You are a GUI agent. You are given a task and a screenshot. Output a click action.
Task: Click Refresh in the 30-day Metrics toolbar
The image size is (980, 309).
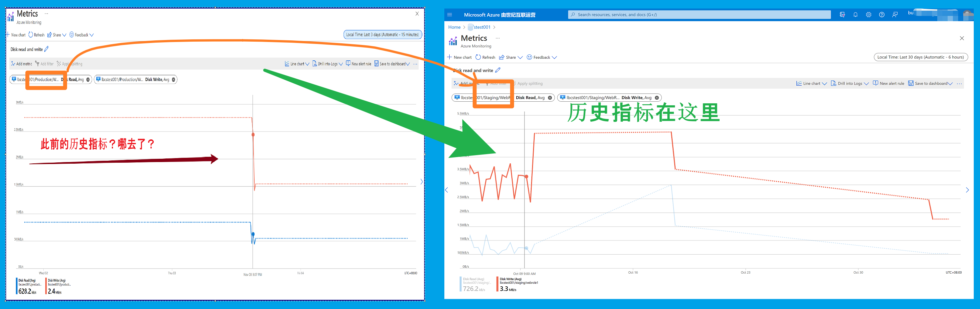coord(485,57)
